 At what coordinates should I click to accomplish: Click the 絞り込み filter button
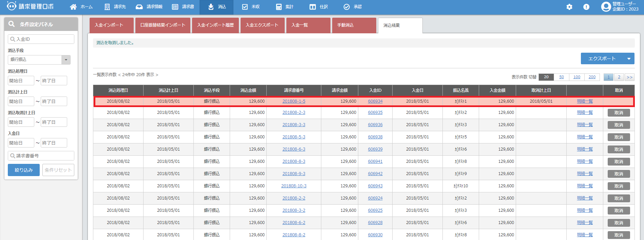pyautogui.click(x=24, y=170)
